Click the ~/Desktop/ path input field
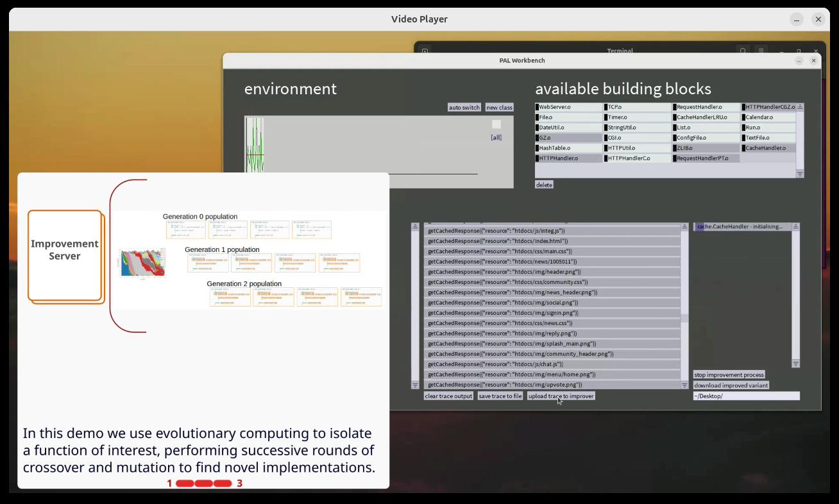This screenshot has height=504, width=839. 745,396
